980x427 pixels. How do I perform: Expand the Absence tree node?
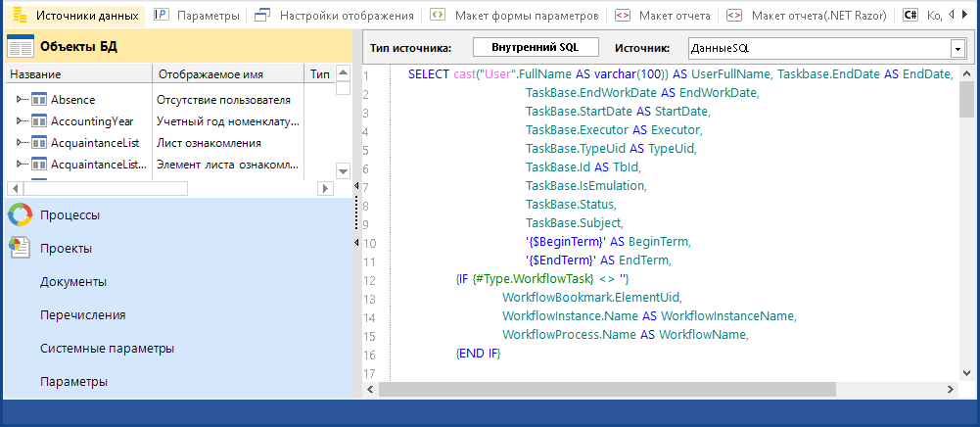tap(22, 99)
